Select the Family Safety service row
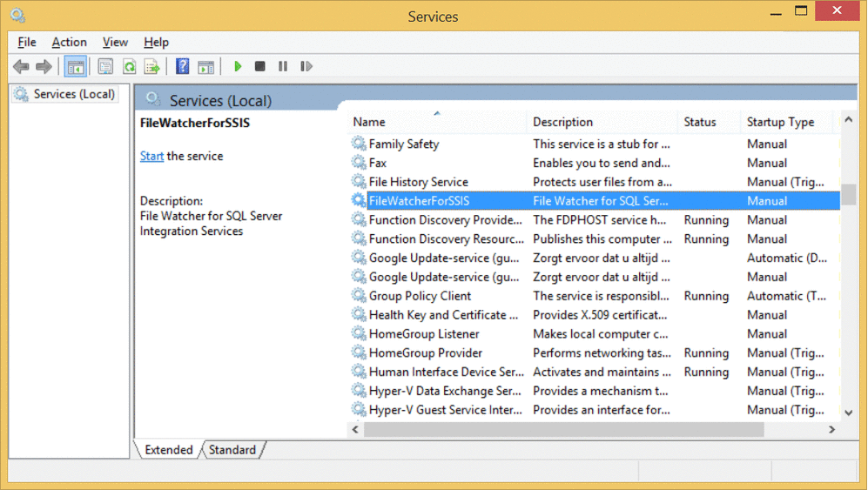The width and height of the screenshot is (868, 490). tap(595, 144)
